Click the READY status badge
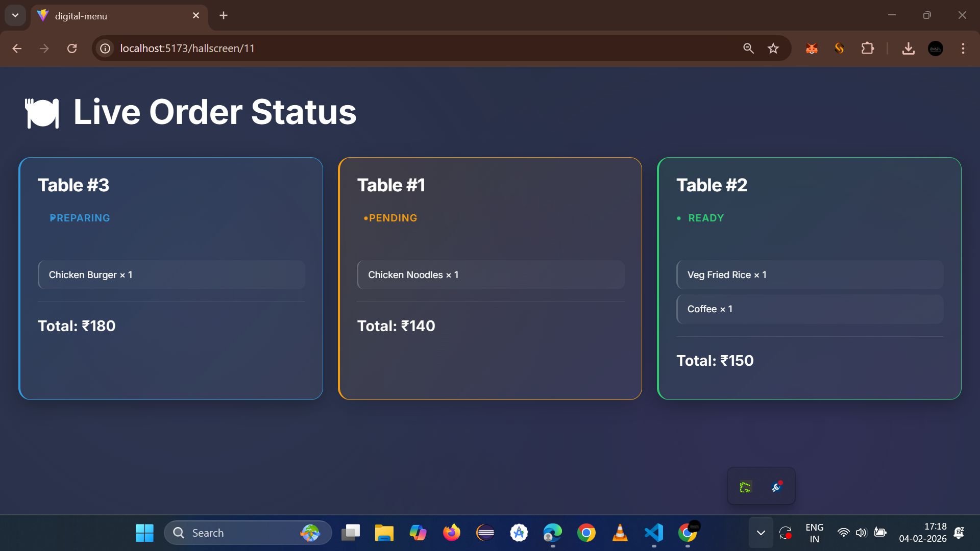This screenshot has width=980, height=551. pyautogui.click(x=700, y=218)
